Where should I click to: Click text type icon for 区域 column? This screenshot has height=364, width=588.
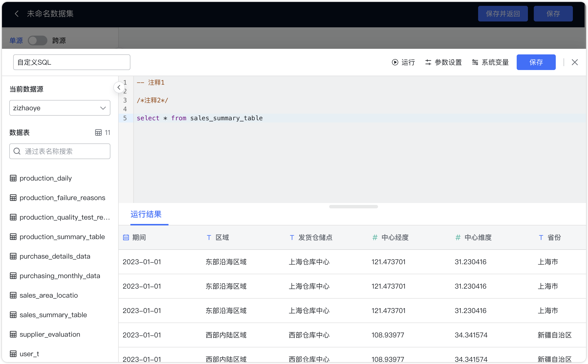click(209, 237)
